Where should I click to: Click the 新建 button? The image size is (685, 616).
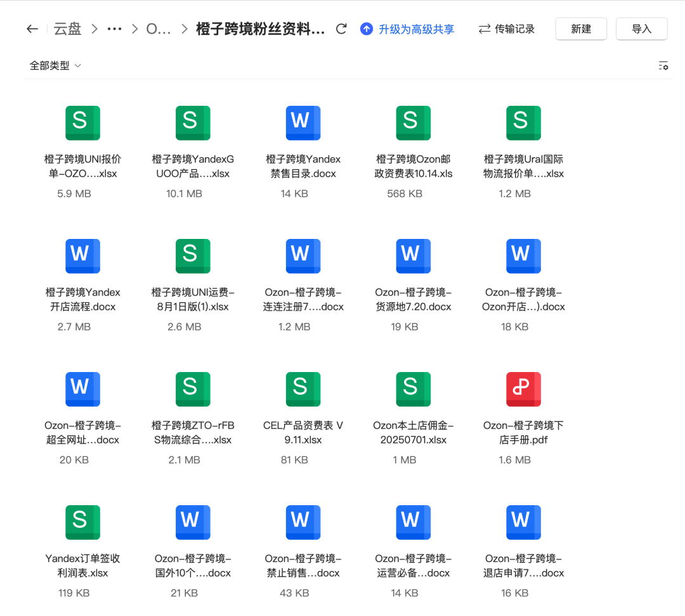[x=581, y=29]
